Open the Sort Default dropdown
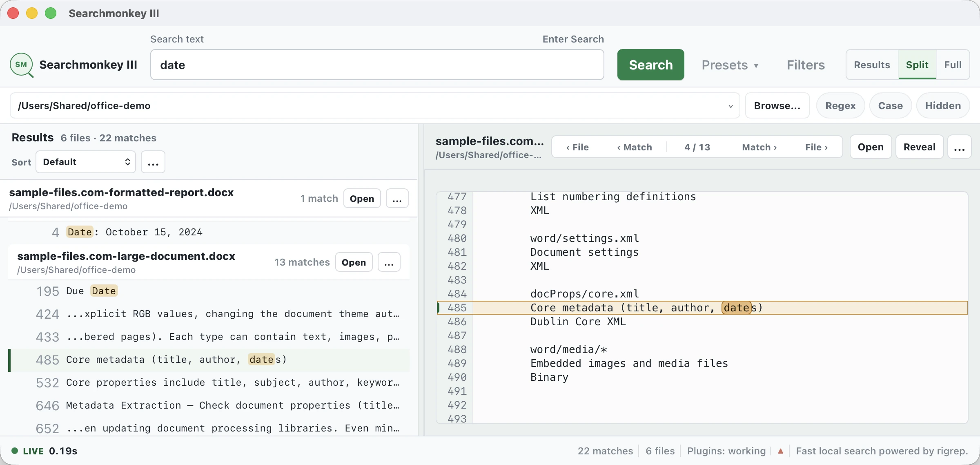 point(86,162)
